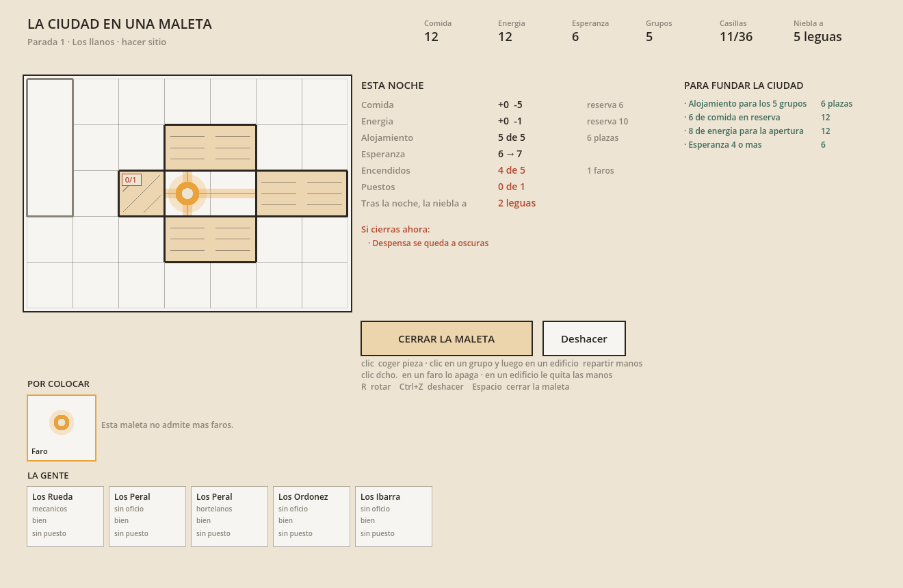Select the housing block right of the lighthouse
The image size is (903, 588).
[302, 193]
